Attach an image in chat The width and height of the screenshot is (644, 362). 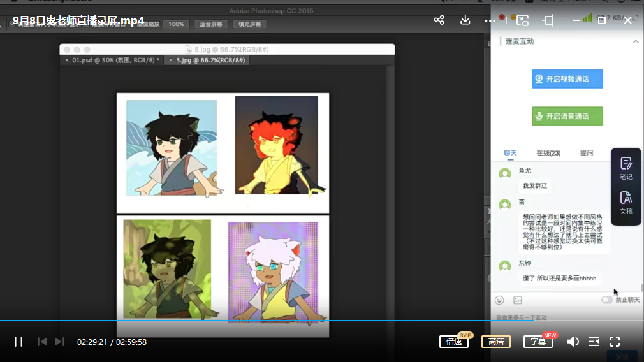518,300
